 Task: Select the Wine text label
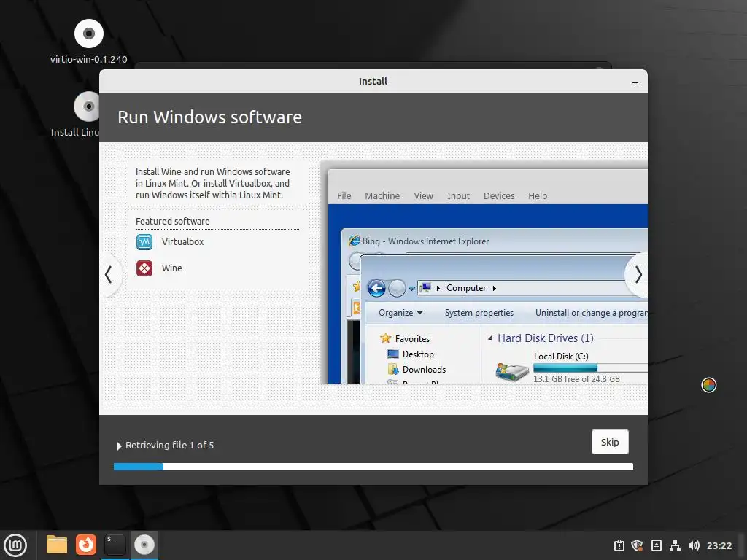171,268
